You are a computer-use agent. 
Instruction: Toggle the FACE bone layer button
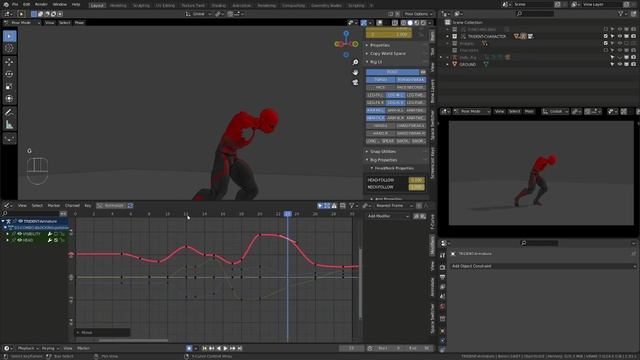(380, 87)
